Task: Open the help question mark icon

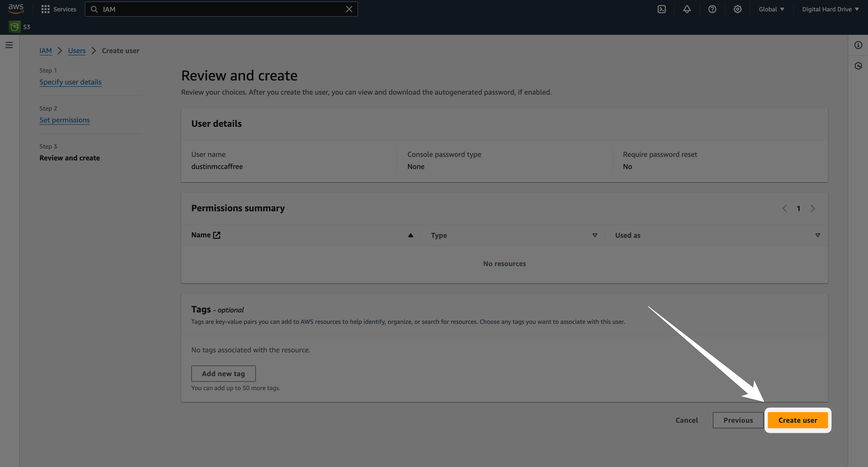Action: pyautogui.click(x=712, y=9)
